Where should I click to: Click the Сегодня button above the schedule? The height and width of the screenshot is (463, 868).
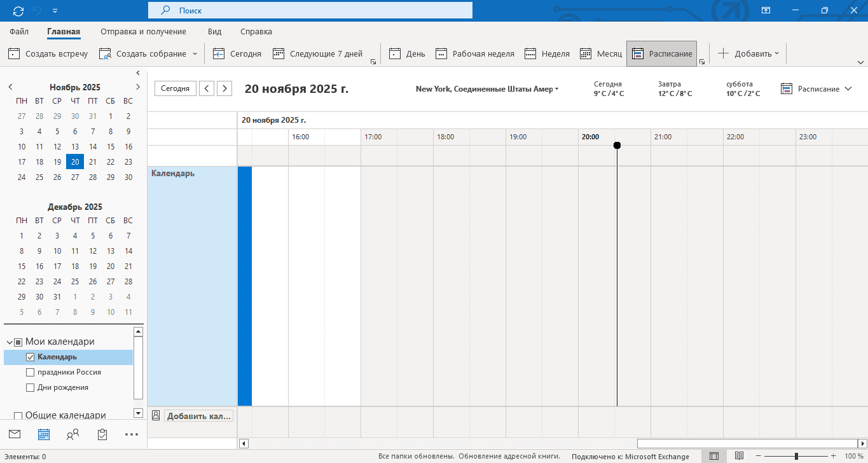(175, 88)
